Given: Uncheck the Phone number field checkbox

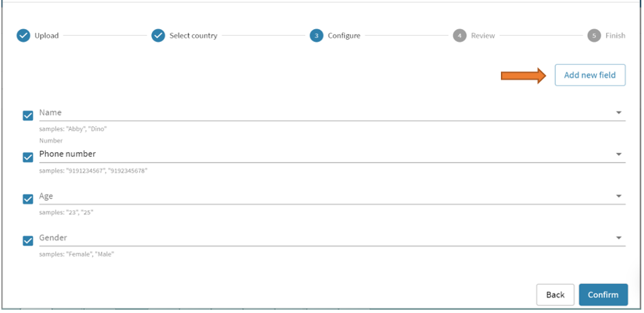Looking at the screenshot, I should click(28, 157).
